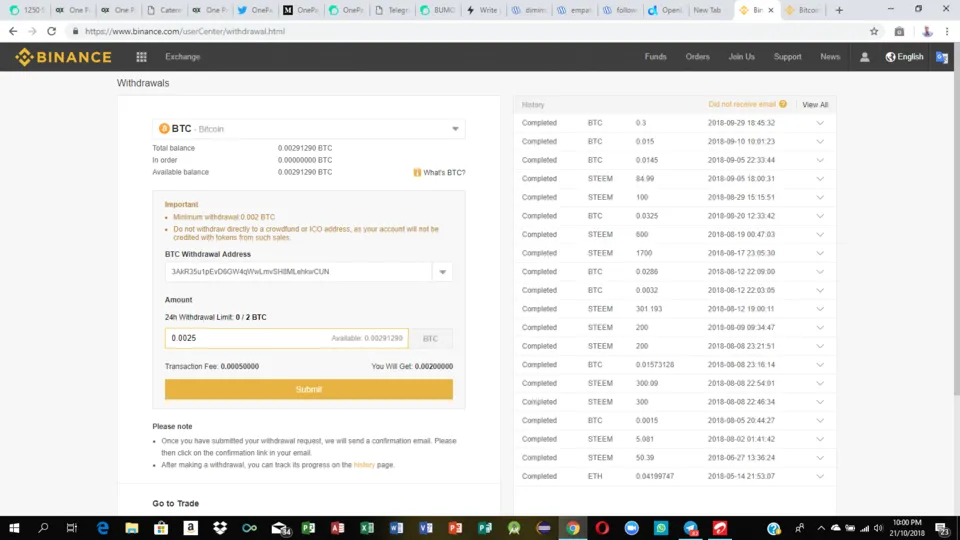Screen dimensions: 960x540
Task: Open Opera browser from the taskbar
Action: coord(602,528)
